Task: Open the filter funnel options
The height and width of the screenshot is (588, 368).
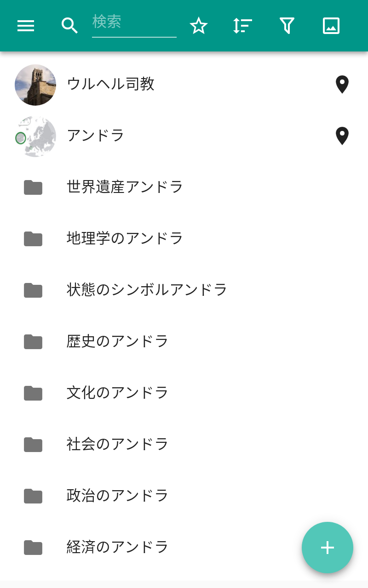Action: [287, 26]
